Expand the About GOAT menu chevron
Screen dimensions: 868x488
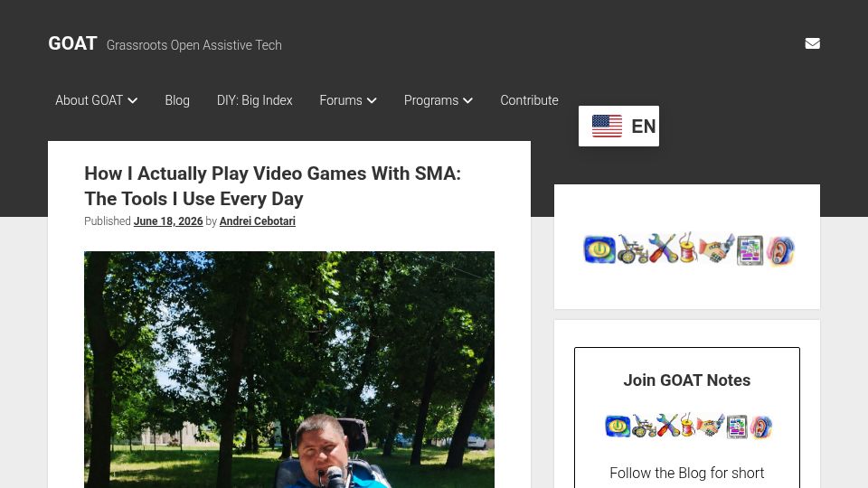(x=132, y=100)
